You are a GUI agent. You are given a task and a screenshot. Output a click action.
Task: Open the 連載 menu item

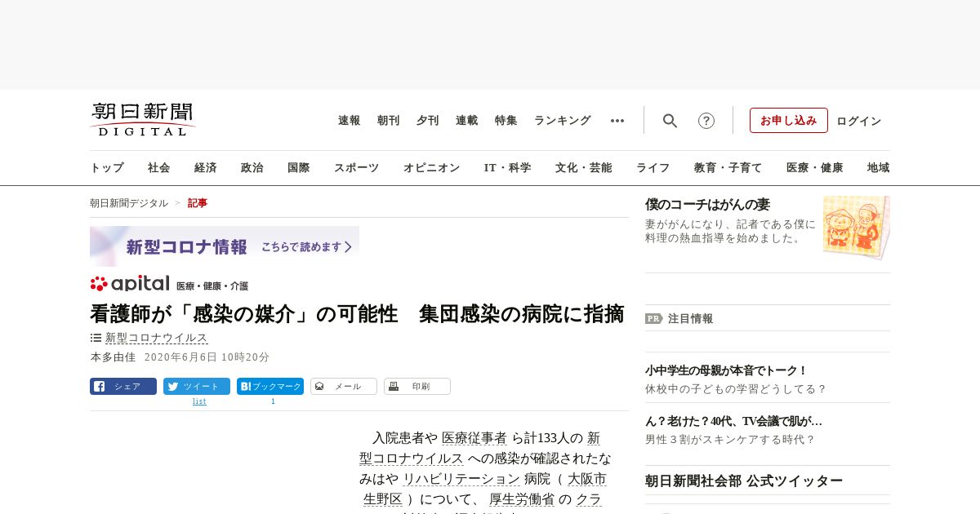pos(467,121)
